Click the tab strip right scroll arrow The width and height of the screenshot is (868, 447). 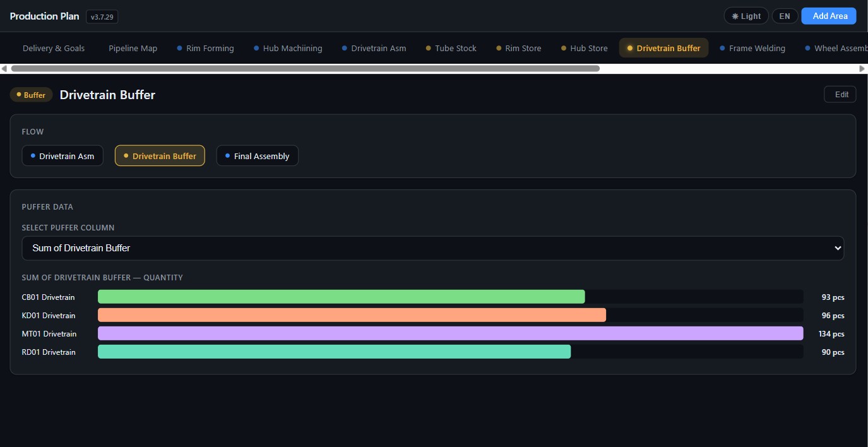click(863, 68)
